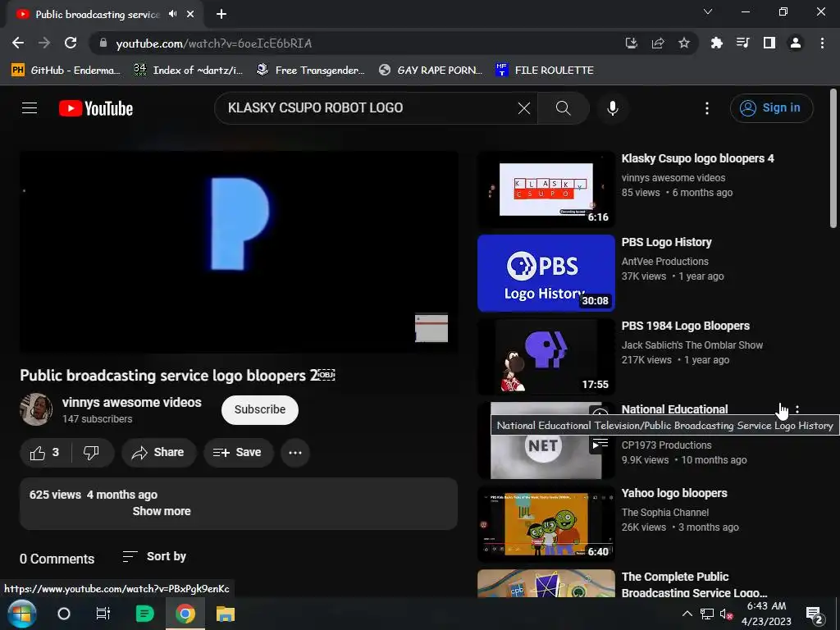840x630 pixels.
Task: Save the video to a playlist
Action: (237, 453)
